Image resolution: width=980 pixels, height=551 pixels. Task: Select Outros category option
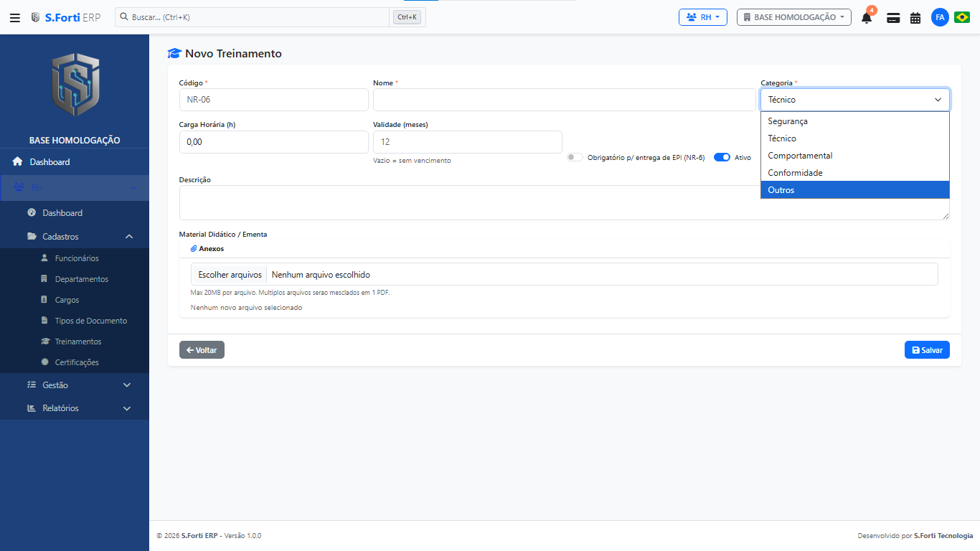click(x=855, y=190)
